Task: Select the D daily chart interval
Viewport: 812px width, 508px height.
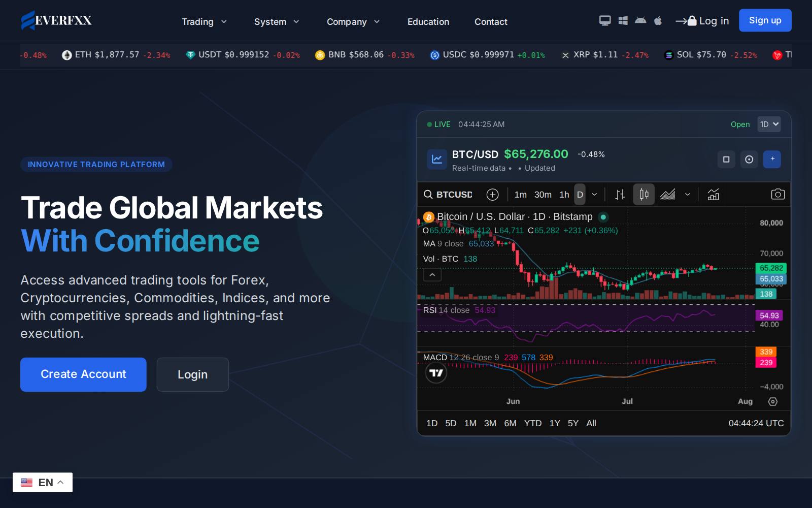Action: pyautogui.click(x=580, y=195)
